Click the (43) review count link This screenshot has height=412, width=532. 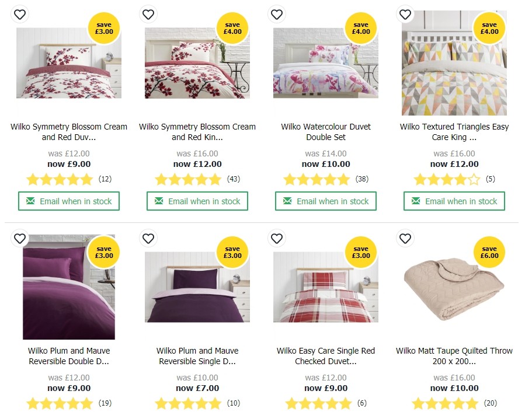coord(234,179)
